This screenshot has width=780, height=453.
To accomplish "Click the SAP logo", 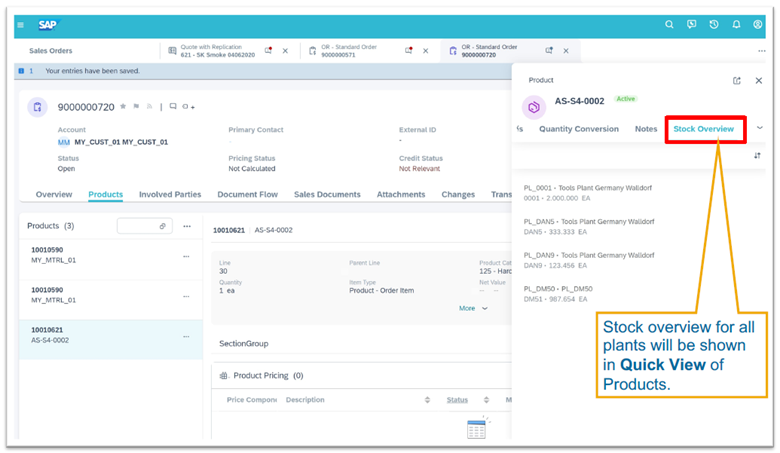I will 48,25.
